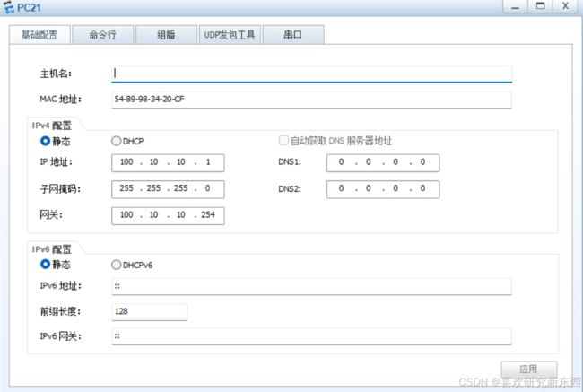Click the IP 地址 field 100.10.10.1

pyautogui.click(x=168, y=163)
